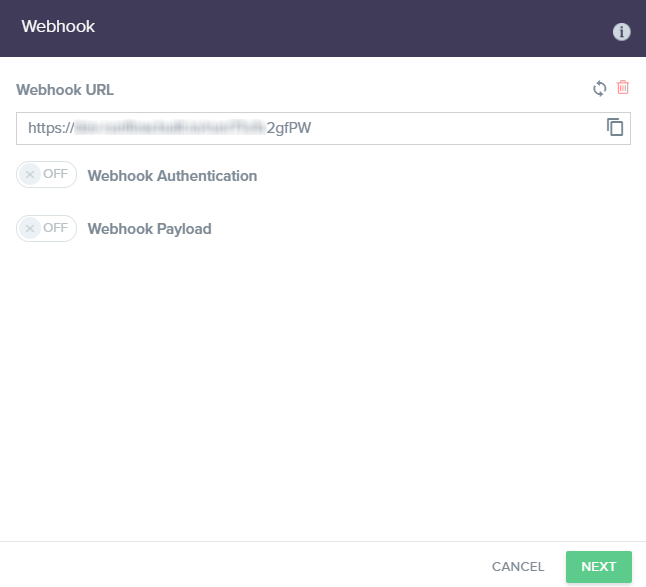
Task: Click inside the Webhook URL field
Action: [x=323, y=129]
